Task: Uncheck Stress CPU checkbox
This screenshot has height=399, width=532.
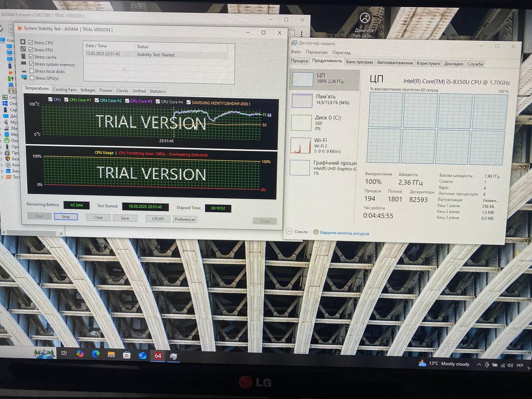Action: [x=30, y=42]
